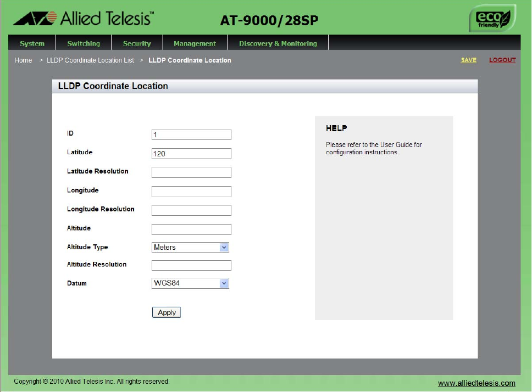
Task: Click the copyright notice text
Action: (x=92, y=382)
